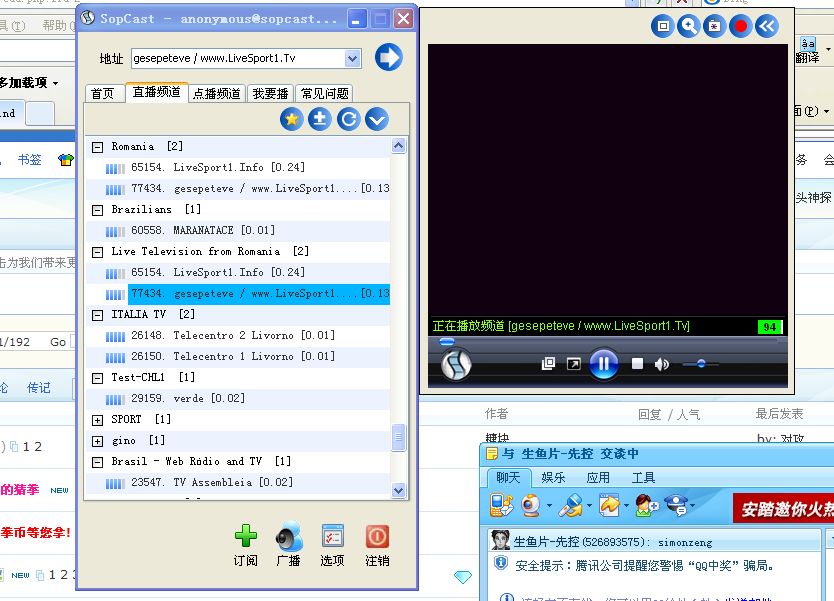834x601 pixels.
Task: Collapse the ITALIA TV group
Action: 97,316
